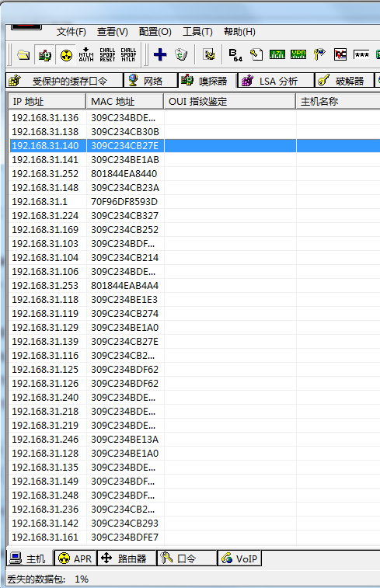Click the NTLM AUTH toolbar icon

pyautogui.click(x=86, y=54)
